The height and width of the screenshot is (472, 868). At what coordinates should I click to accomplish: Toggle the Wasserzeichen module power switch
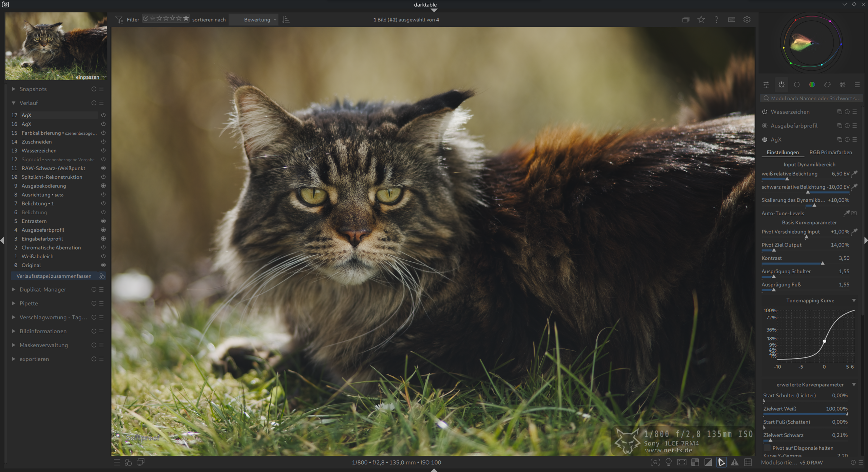[x=765, y=112]
